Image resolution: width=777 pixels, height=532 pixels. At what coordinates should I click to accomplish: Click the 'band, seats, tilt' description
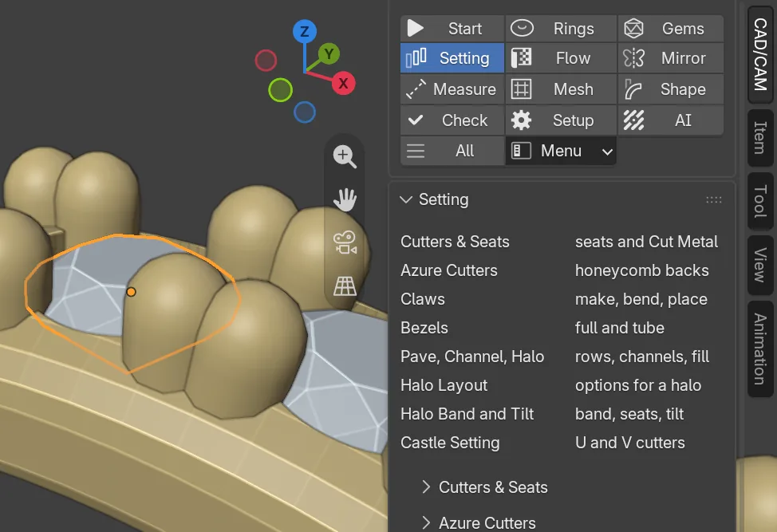629,414
